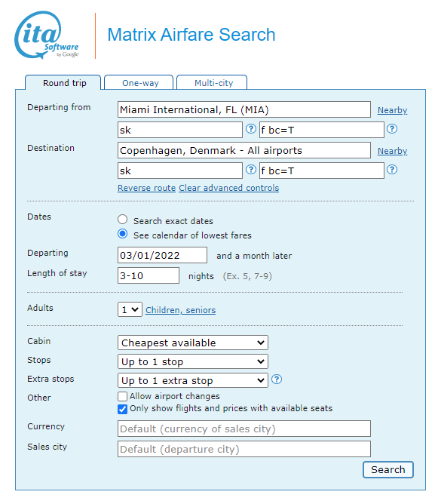Open help icon beside departure extension codes field
The width and height of the screenshot is (438, 504).
pos(392,129)
